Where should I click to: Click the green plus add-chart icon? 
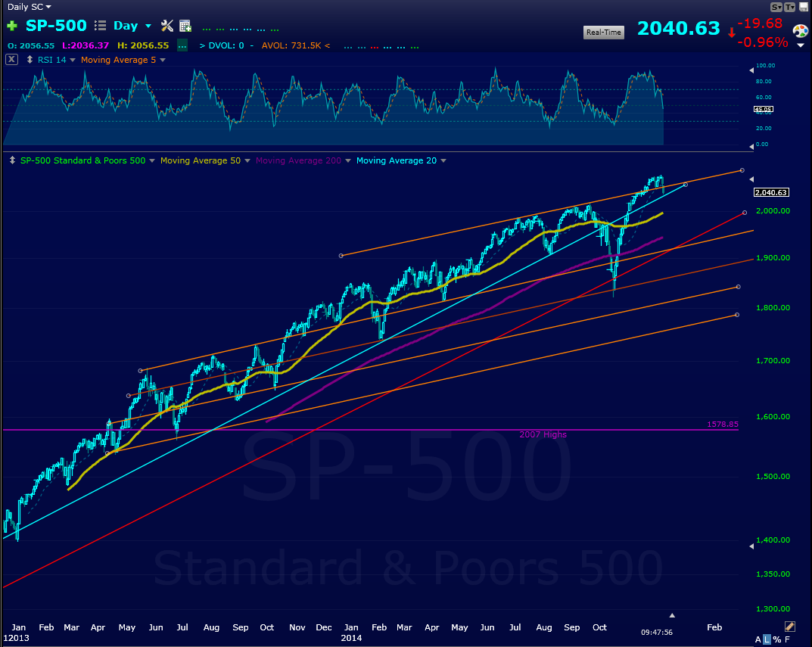coord(12,26)
